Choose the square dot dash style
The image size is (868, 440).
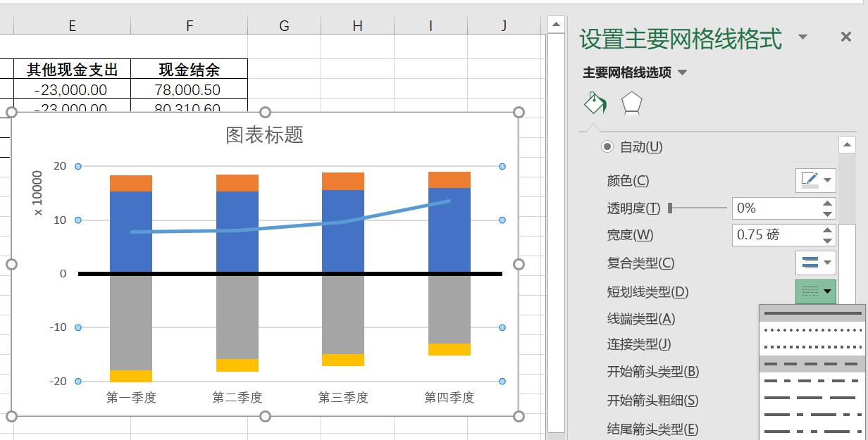(812, 346)
